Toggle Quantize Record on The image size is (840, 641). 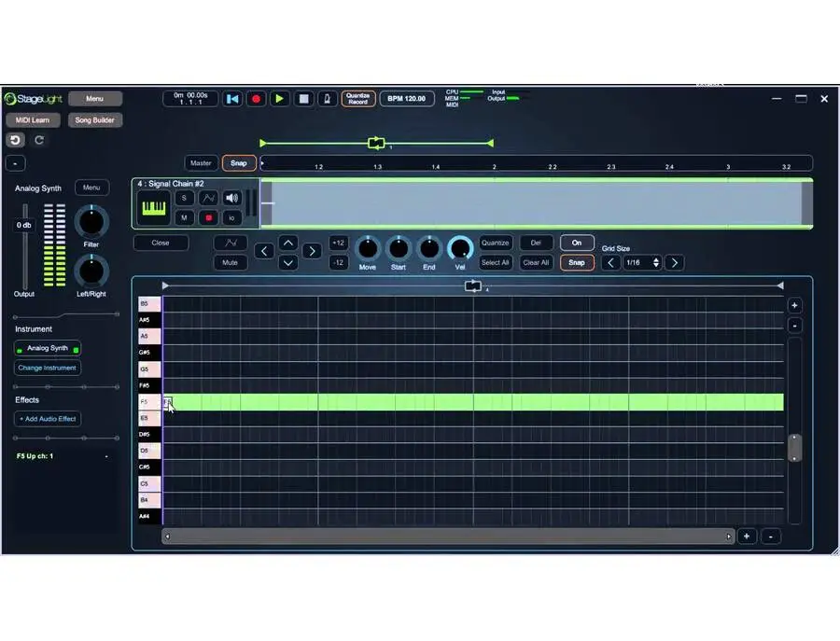[358, 98]
